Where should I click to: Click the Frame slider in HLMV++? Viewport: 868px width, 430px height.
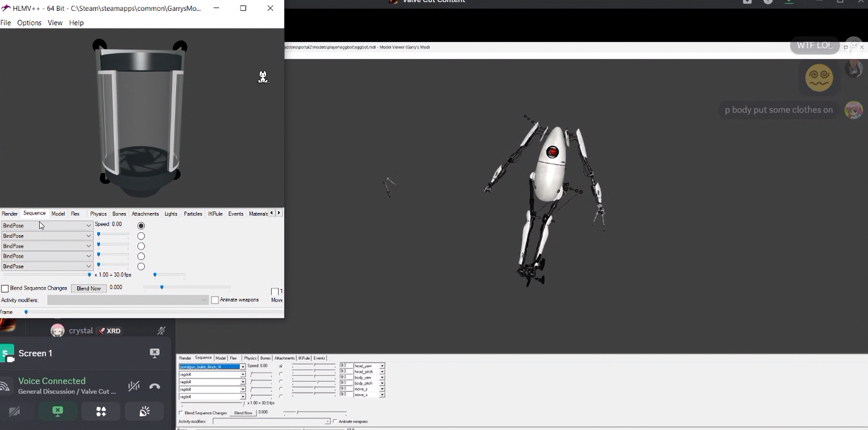coord(154,312)
